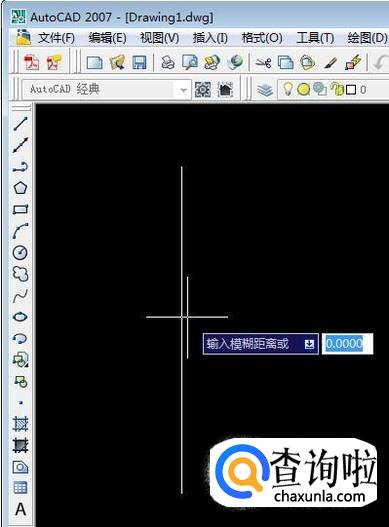Viewport: 389px width, 527px height.
Task: Select the Spline curve tool
Action: (21, 296)
